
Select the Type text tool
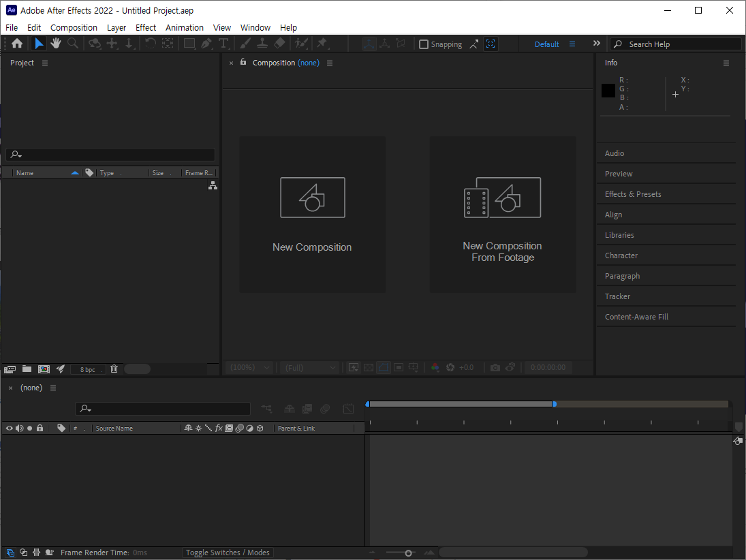click(x=223, y=44)
